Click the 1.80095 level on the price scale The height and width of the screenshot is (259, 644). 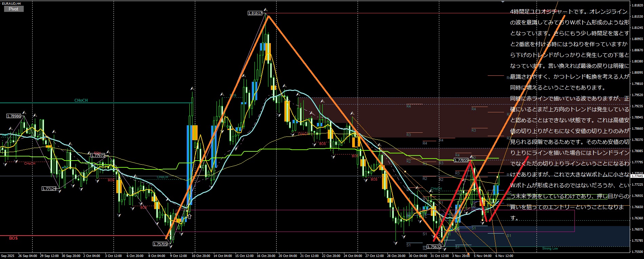pyautogui.click(x=638, y=72)
